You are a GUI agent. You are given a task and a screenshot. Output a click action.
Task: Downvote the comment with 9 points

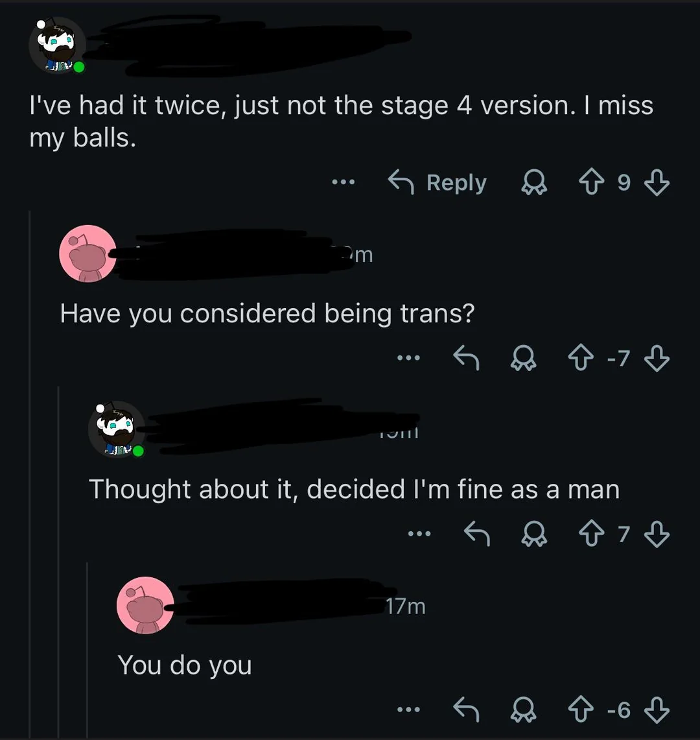[656, 183]
